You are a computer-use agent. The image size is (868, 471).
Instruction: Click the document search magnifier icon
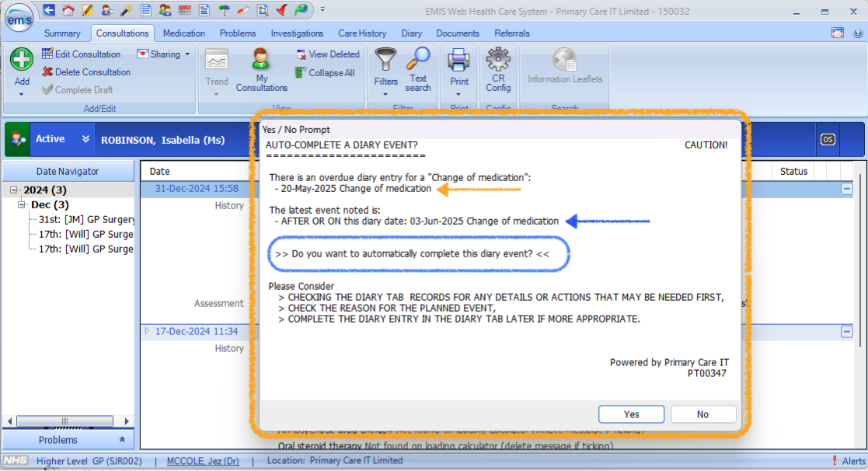[x=263, y=10]
